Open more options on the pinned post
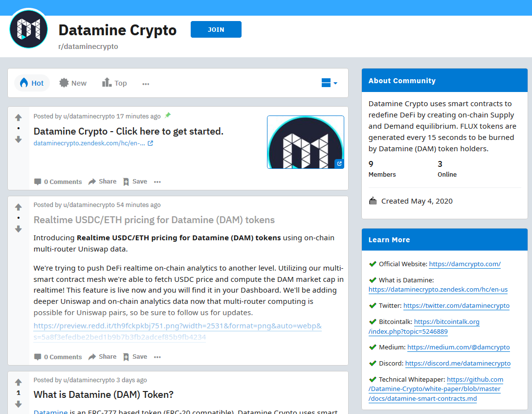Screen dimensions: 532x414 click(157, 182)
